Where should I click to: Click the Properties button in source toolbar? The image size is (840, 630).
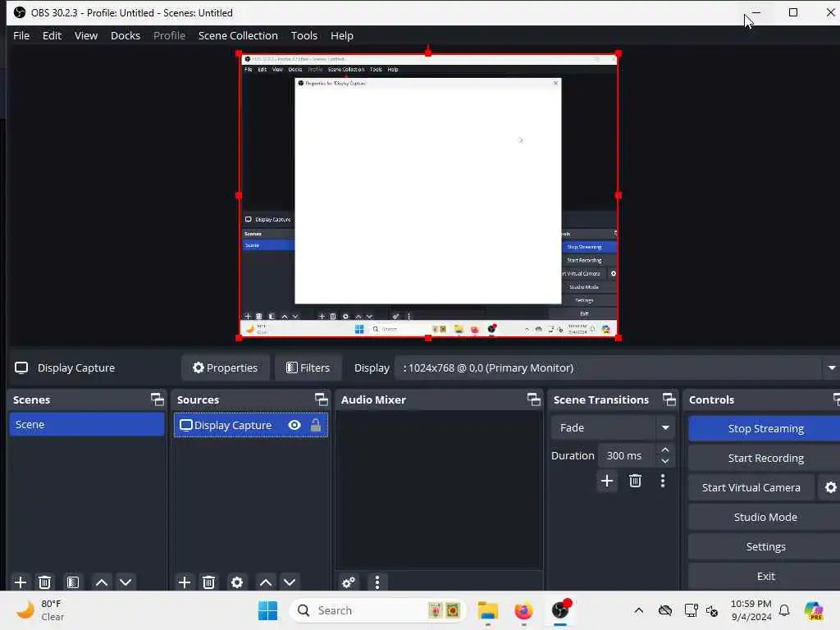point(226,368)
